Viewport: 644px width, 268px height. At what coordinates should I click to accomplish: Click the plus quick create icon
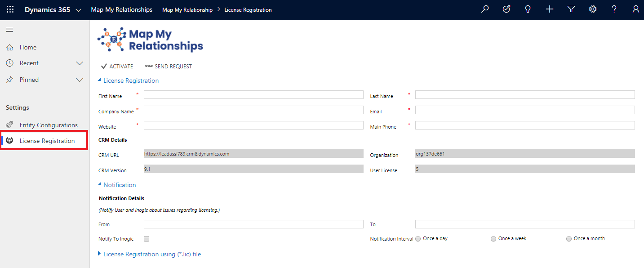[550, 9]
